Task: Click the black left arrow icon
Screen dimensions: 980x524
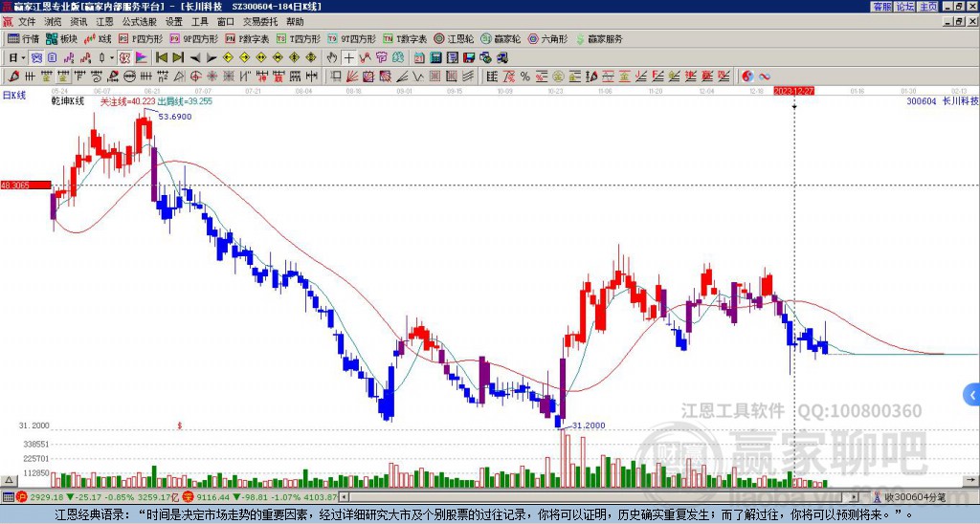Action: coord(195,57)
